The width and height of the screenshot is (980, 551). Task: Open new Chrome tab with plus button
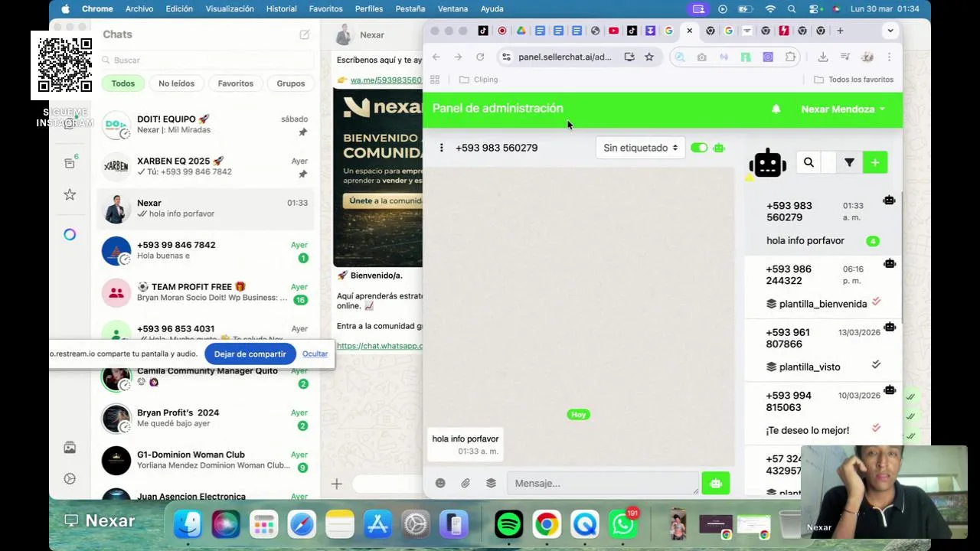click(x=840, y=31)
